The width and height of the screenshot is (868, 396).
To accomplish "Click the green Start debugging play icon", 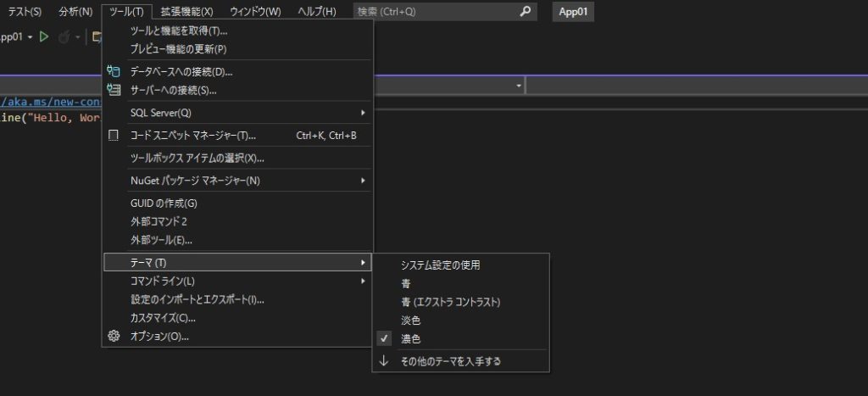I will pos(44,37).
